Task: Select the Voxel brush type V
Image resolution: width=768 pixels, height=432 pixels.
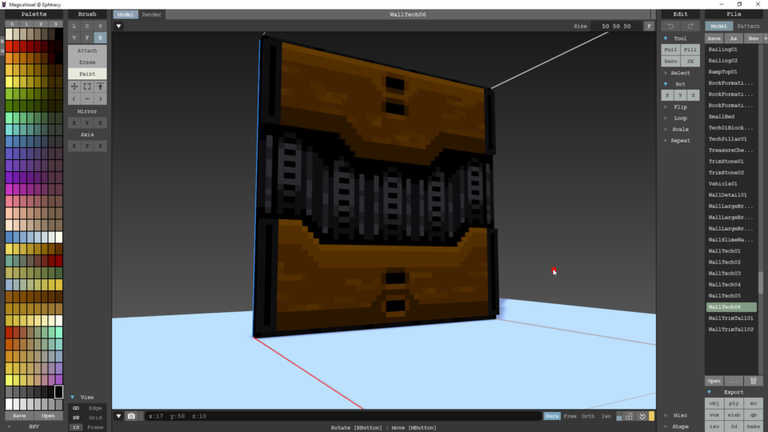Action: pyautogui.click(x=74, y=38)
